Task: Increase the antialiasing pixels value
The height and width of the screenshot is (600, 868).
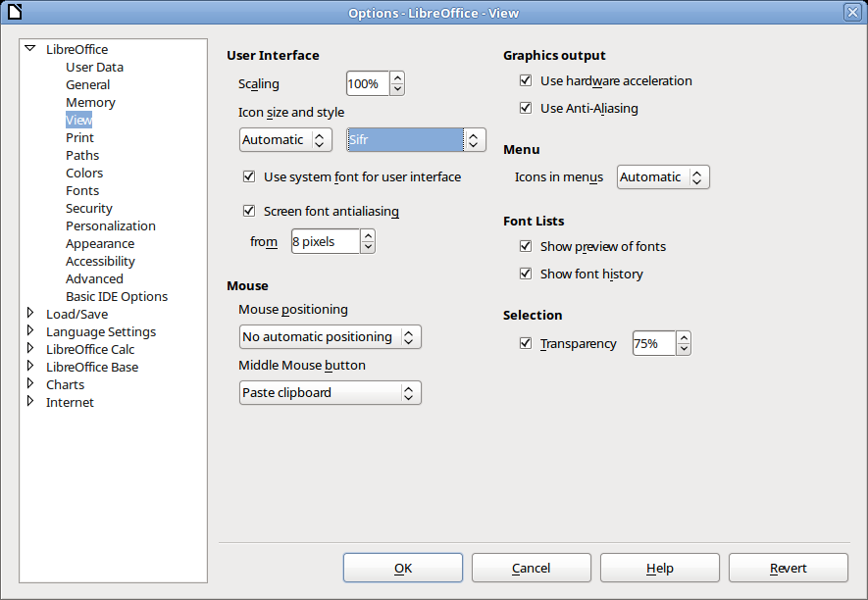Action: point(368,236)
